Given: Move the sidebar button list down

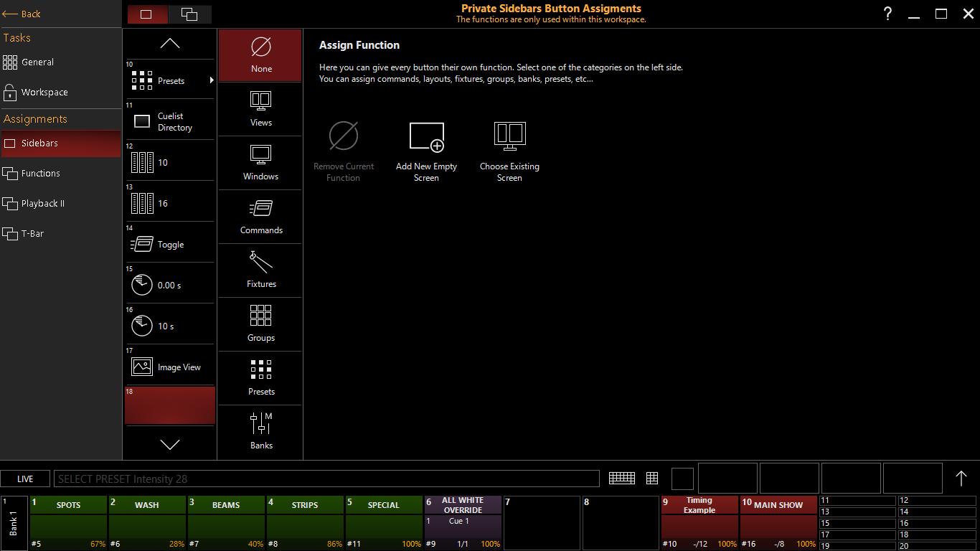Looking at the screenshot, I should (170, 445).
